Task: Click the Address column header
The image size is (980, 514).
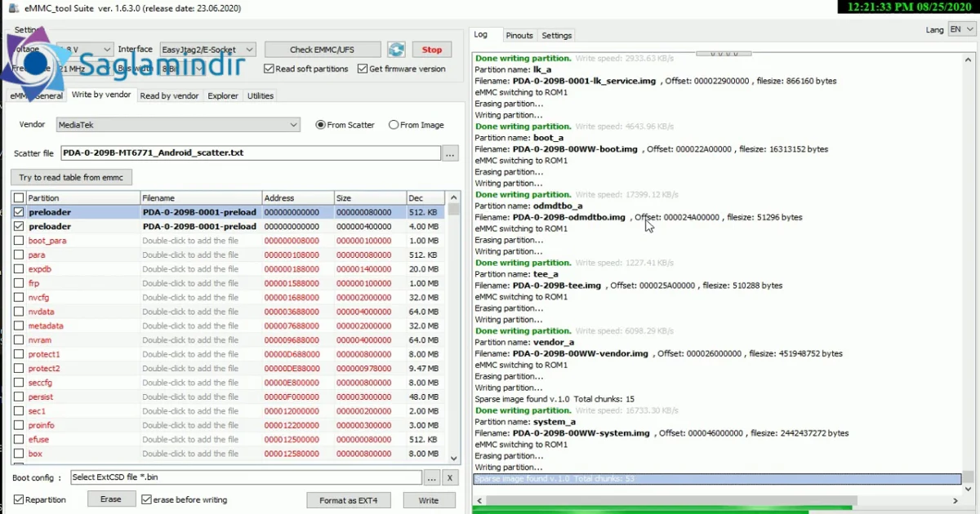Action: (298, 198)
